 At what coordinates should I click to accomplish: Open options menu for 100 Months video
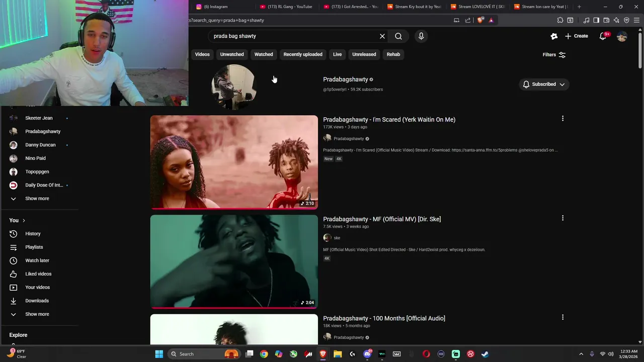[562, 317]
